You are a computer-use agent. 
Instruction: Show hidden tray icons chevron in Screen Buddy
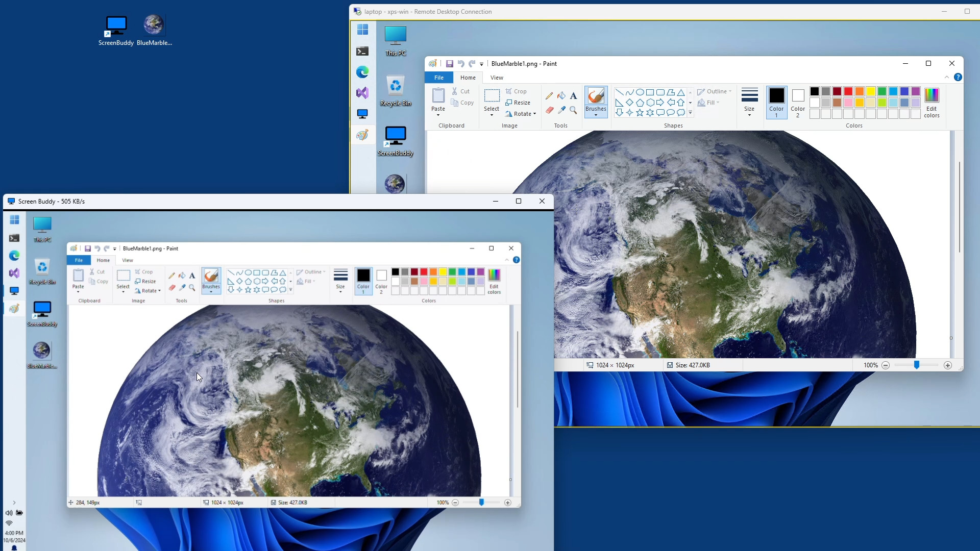[x=14, y=503]
